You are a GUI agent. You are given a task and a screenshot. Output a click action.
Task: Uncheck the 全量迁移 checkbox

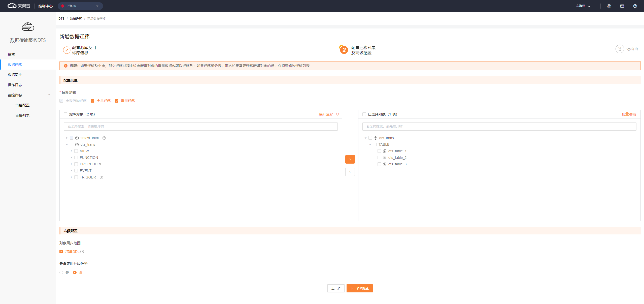(x=92, y=101)
